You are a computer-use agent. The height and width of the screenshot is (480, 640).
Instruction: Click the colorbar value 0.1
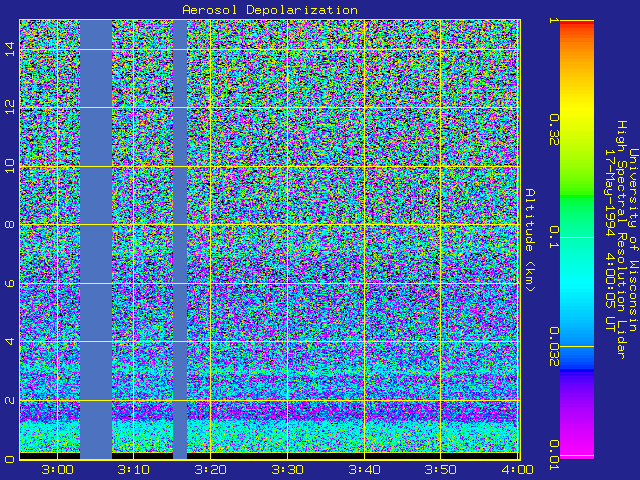coord(554,237)
